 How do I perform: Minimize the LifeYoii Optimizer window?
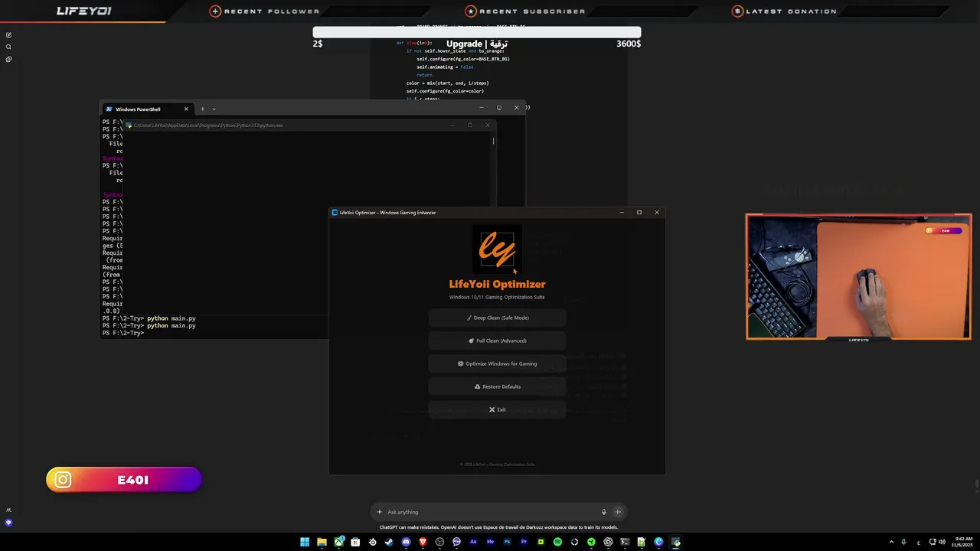click(622, 212)
